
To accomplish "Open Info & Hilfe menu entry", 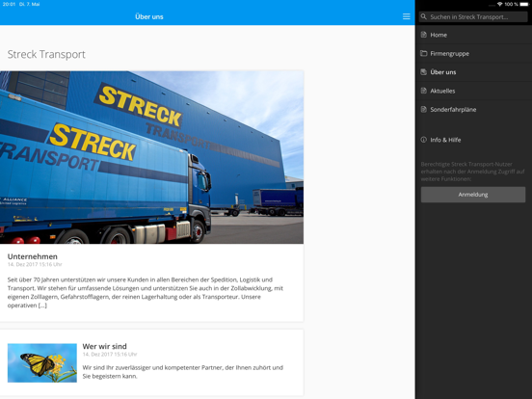I will click(x=473, y=140).
